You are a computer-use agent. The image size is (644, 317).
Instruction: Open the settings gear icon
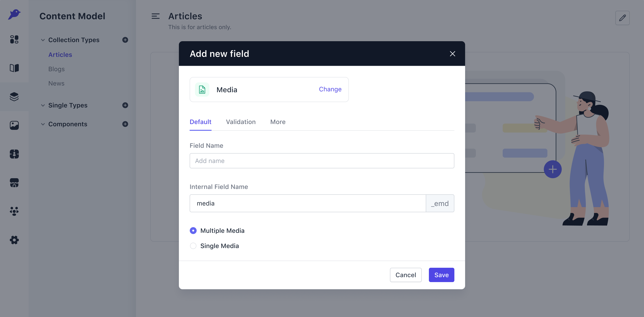14,240
